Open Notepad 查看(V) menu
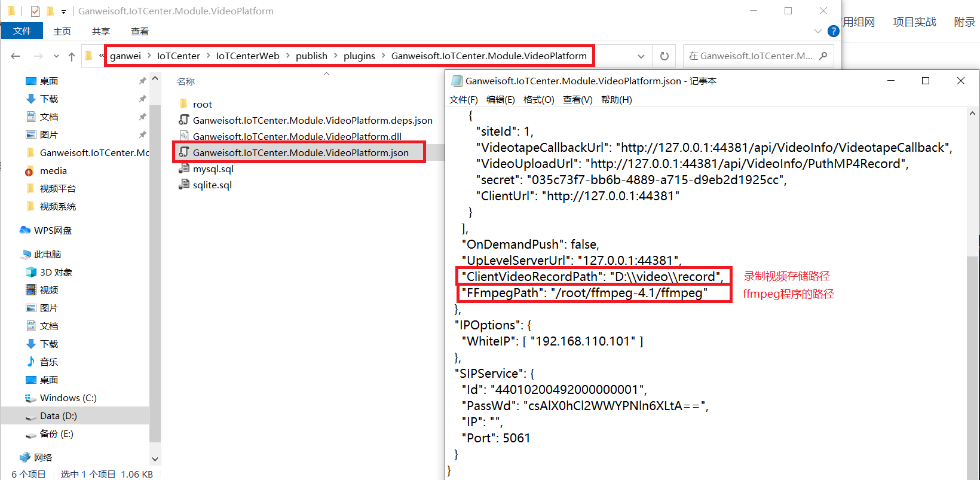Viewport: 980px width, 480px height. 578,99
